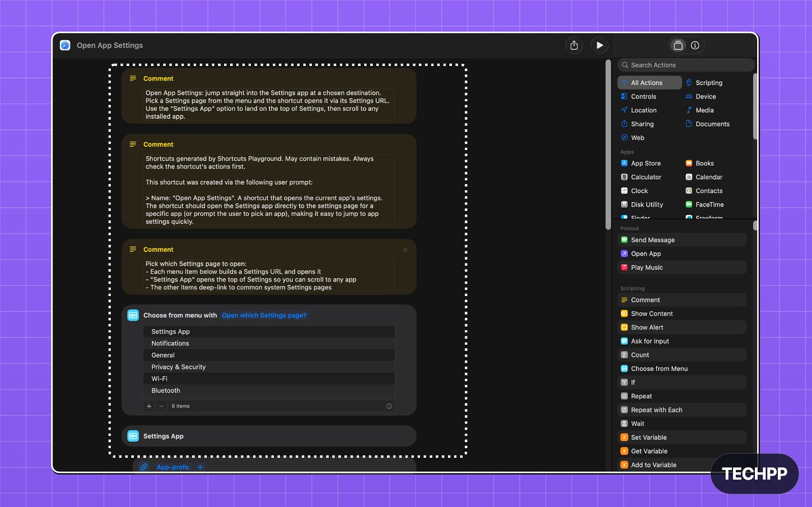Add the Choose from Menu action from library
812x507 pixels.
[682, 369]
